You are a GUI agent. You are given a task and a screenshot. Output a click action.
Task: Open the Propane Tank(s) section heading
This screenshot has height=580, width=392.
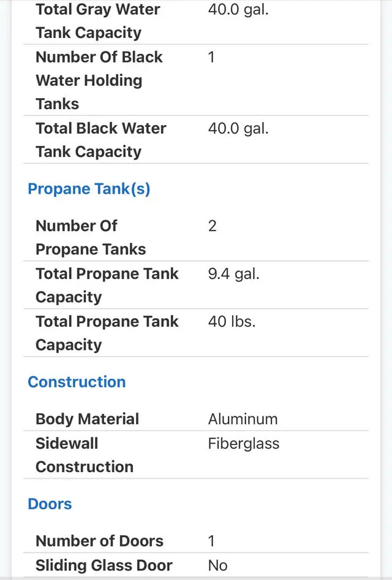coord(89,189)
